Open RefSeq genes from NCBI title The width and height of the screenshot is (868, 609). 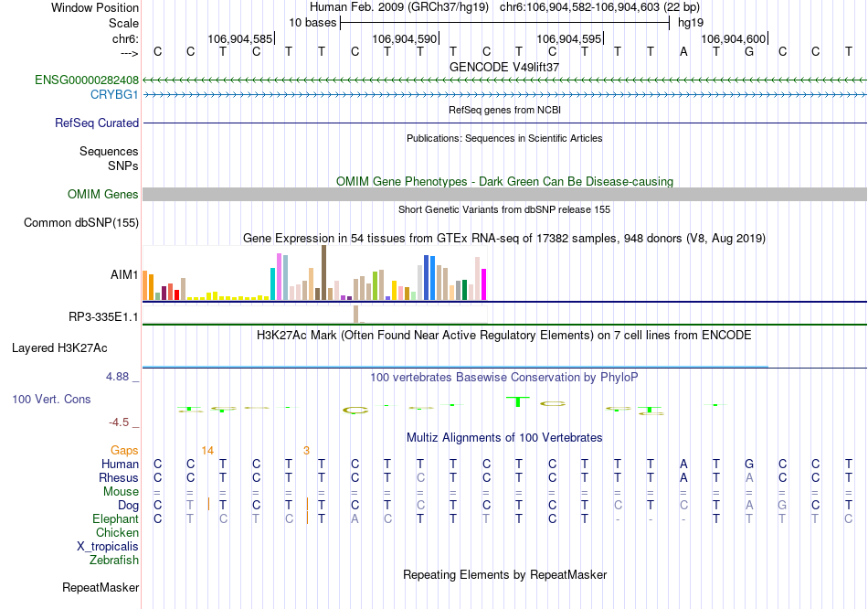coord(504,111)
